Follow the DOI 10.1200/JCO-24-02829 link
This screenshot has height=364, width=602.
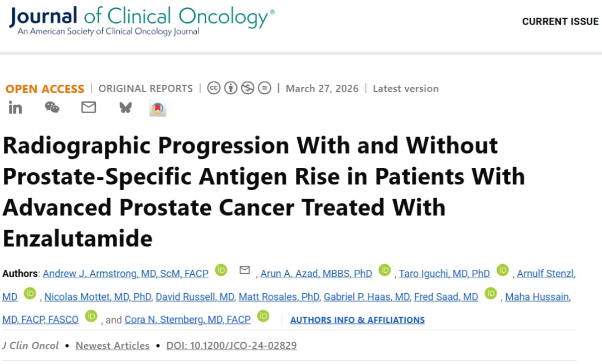tap(231, 346)
